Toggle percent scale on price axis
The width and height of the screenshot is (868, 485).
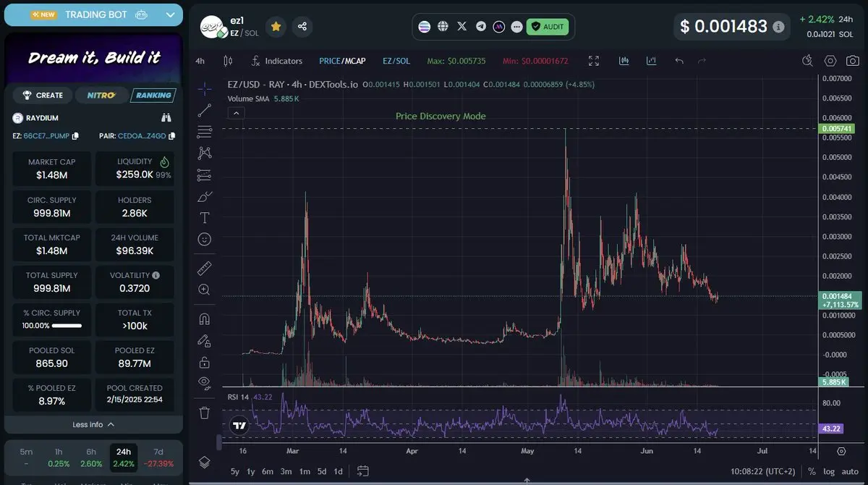[x=812, y=472]
